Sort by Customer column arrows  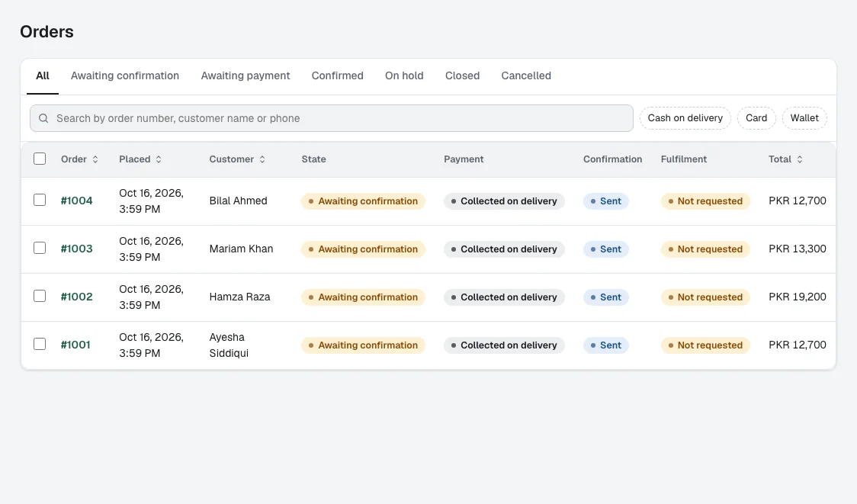coord(262,159)
